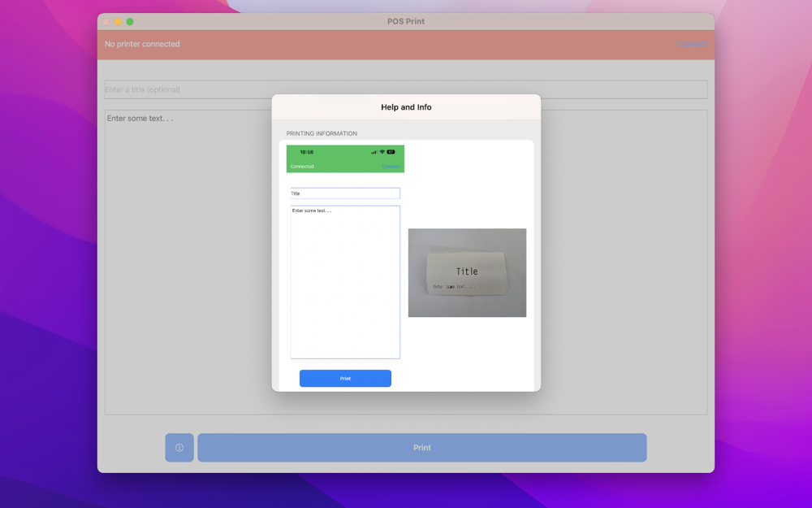Click the 'PRINTING INFORMATION' section label

[322, 134]
